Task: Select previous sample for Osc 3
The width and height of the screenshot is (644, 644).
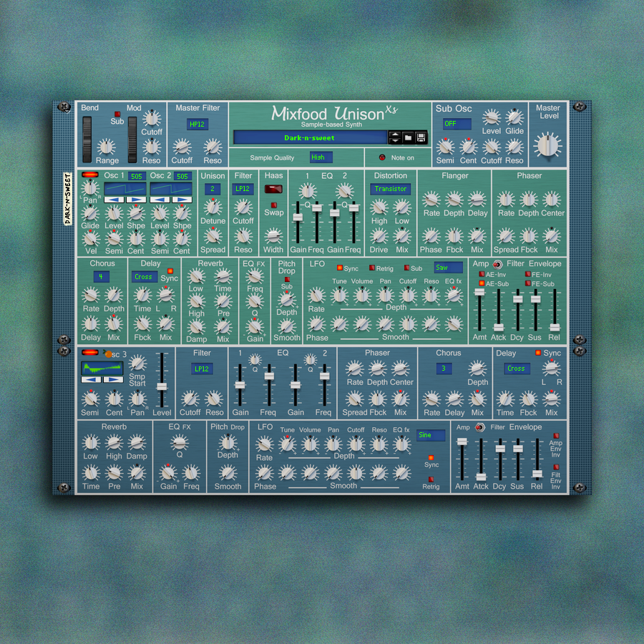Action: coord(91,379)
